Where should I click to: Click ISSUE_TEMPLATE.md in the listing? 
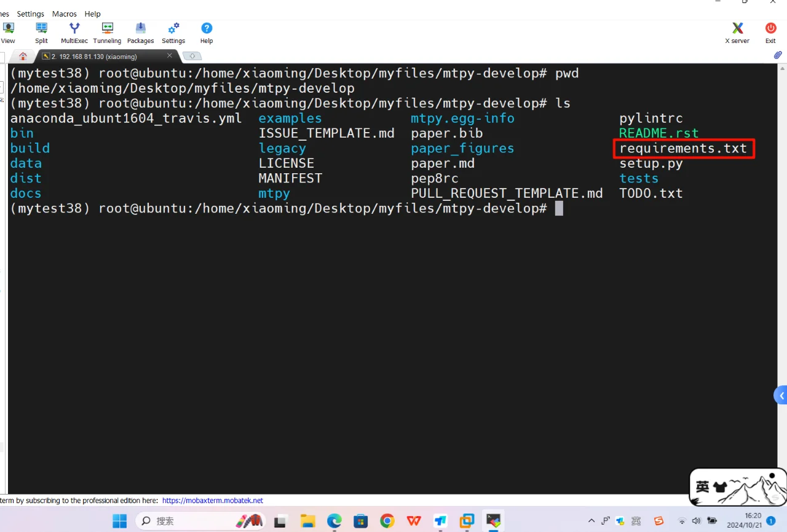pyautogui.click(x=326, y=133)
